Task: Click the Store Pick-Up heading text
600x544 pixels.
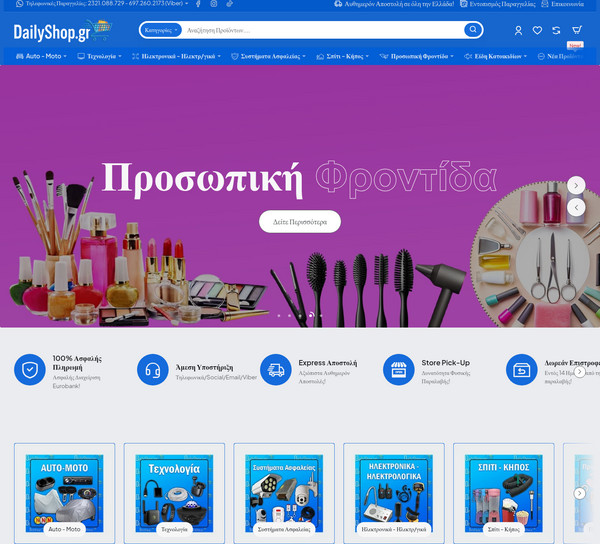Action: pos(445,363)
